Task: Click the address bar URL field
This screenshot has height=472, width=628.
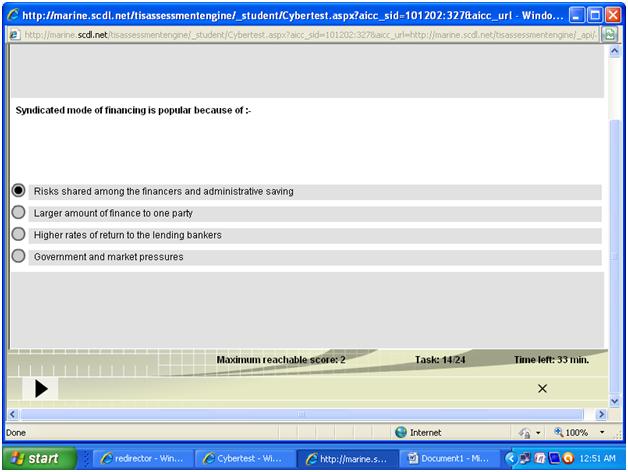Action: pyautogui.click(x=310, y=35)
